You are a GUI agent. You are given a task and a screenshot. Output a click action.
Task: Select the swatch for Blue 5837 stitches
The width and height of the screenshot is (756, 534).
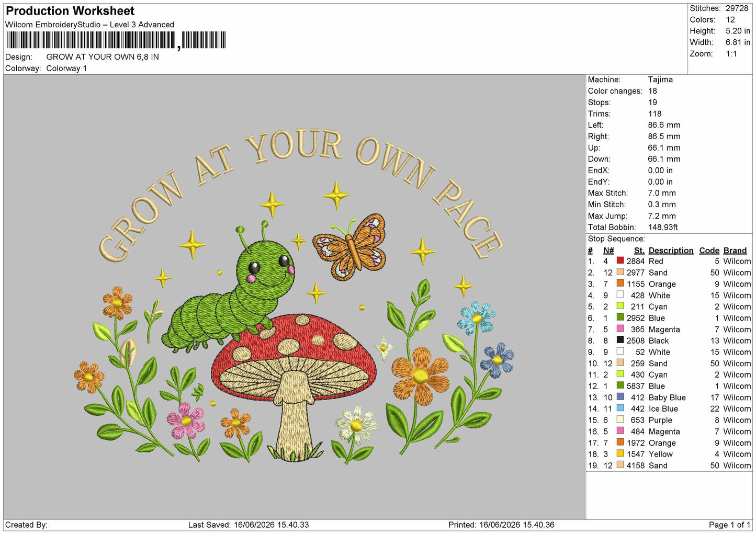(x=620, y=385)
